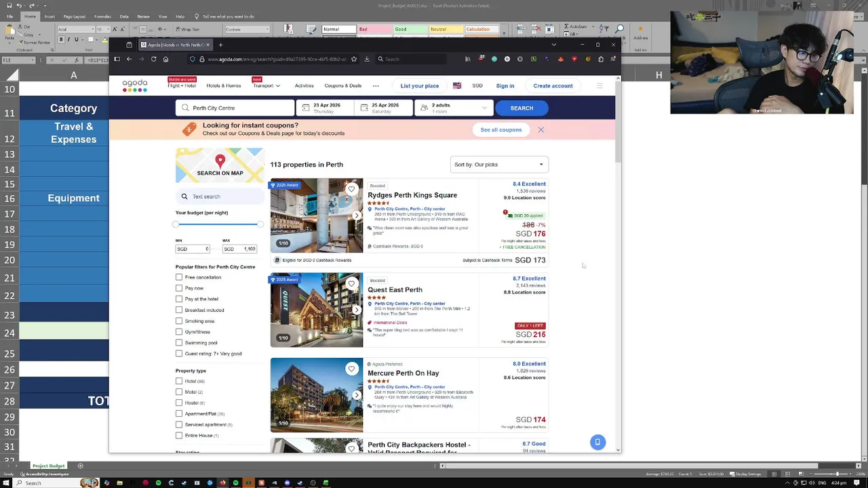Open the check-out date 25 Apr 2026
868x488 pixels.
[382, 108]
